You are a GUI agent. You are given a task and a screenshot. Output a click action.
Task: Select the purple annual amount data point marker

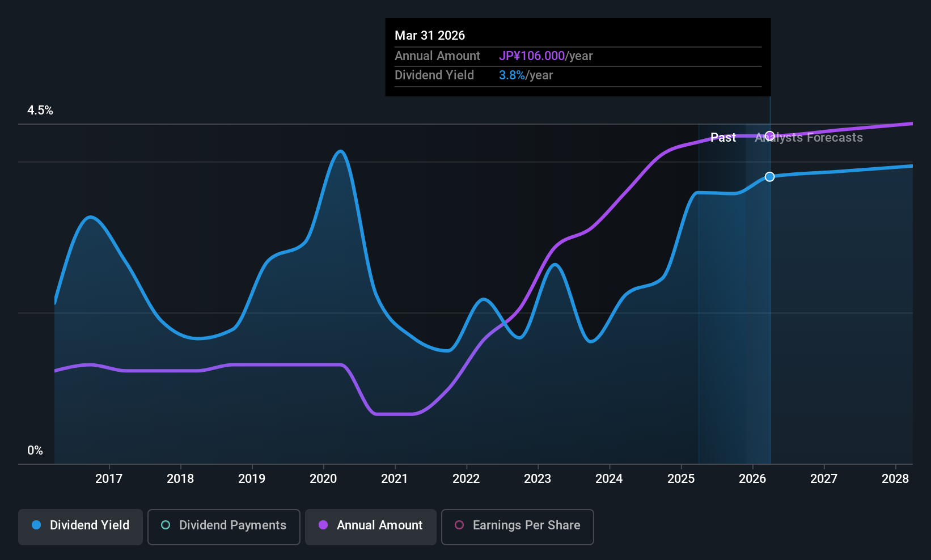click(x=769, y=136)
